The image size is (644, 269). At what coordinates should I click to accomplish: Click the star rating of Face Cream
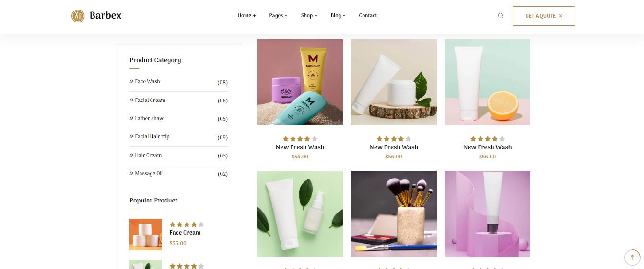pos(187,224)
